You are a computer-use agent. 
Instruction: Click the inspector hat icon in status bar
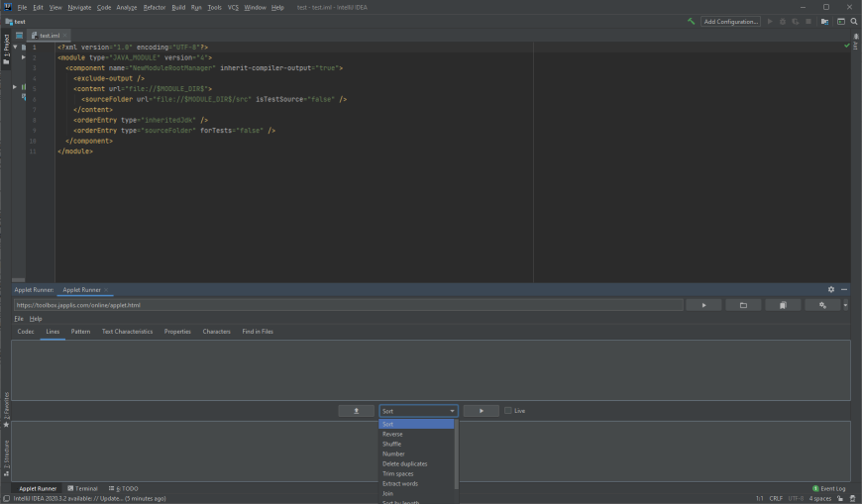point(853,498)
